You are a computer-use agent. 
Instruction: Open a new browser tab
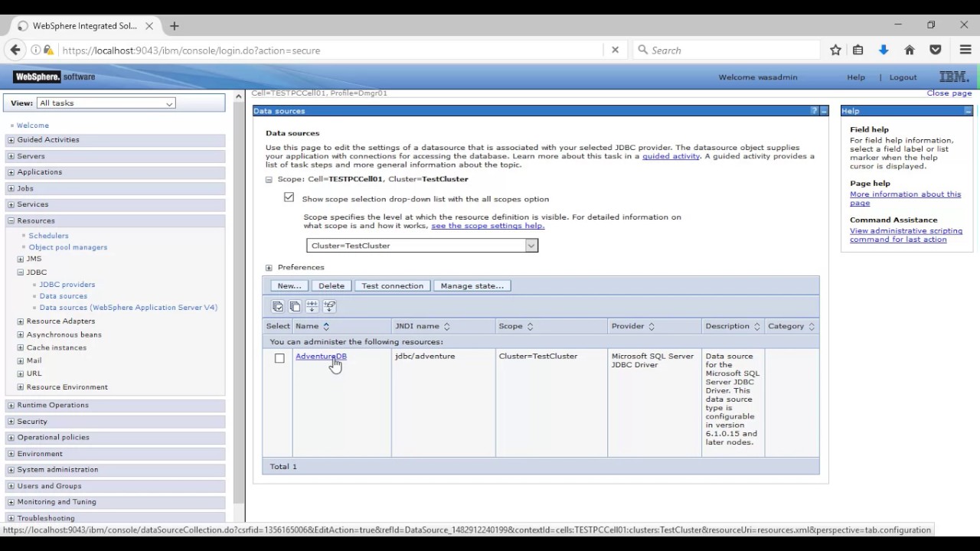[174, 25]
